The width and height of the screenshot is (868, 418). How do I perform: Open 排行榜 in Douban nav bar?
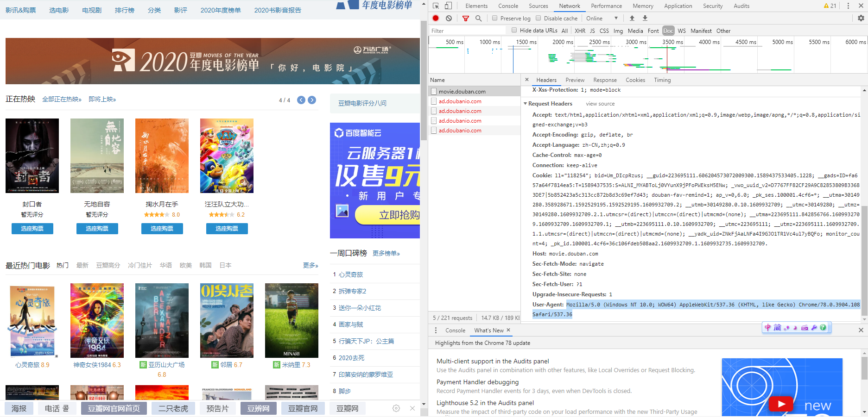point(124,10)
